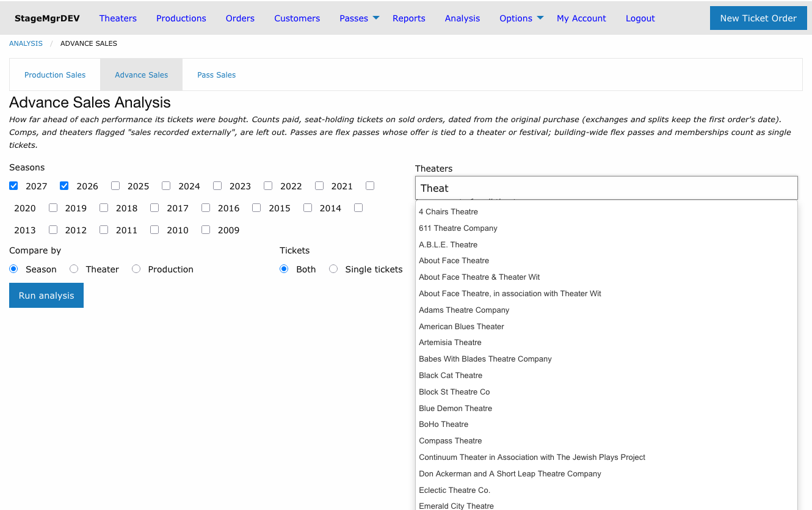Select the Both tickets radio button
Screen dimensions: 812x510
tap(284, 269)
